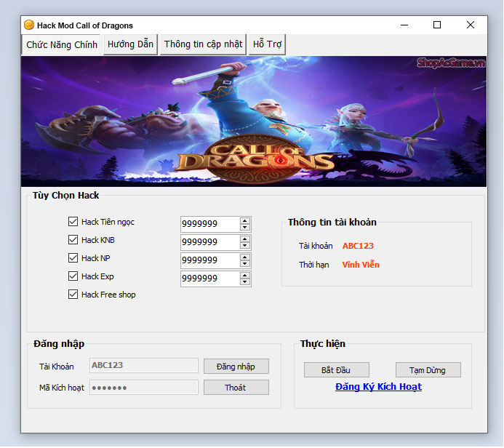Decrease Hack Tiên ngọc value with down arrow

(245, 228)
